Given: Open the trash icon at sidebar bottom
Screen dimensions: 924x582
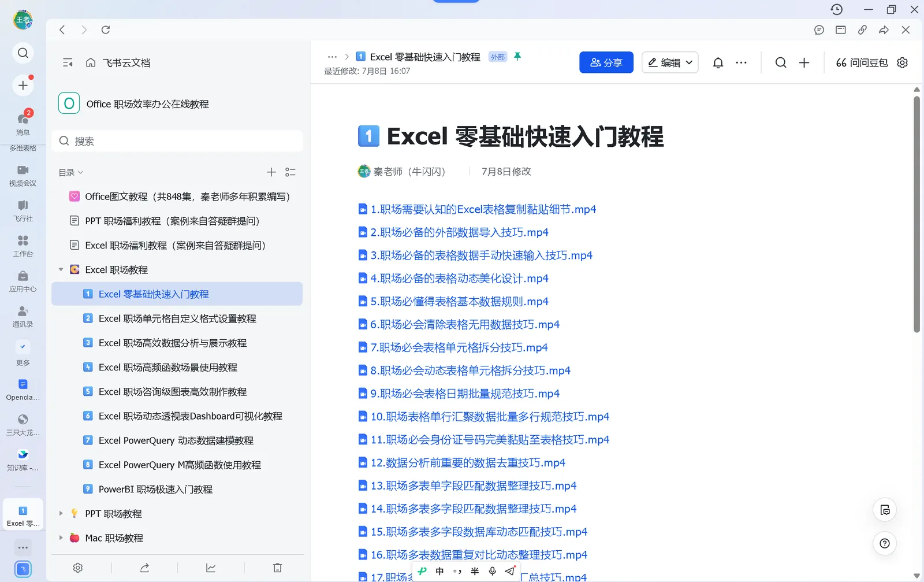Looking at the screenshot, I should pos(277,568).
